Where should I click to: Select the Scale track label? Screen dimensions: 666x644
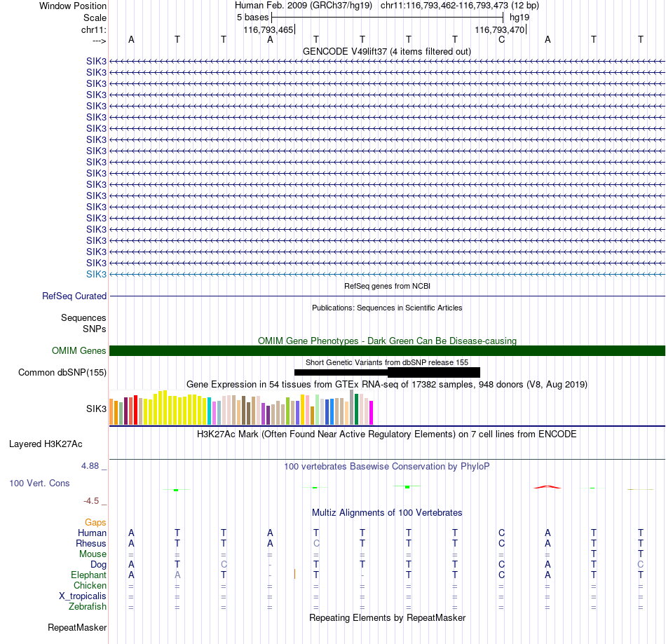point(95,18)
